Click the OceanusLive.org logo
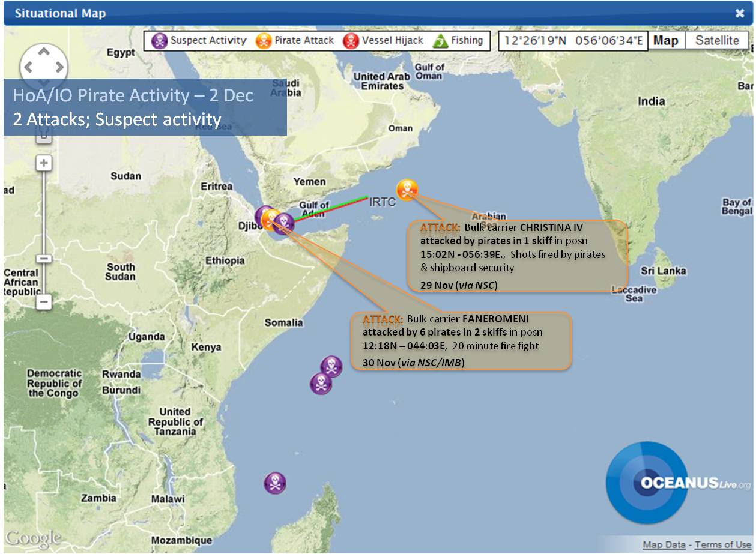Image resolution: width=756 pixels, height=554 pixels. (679, 483)
